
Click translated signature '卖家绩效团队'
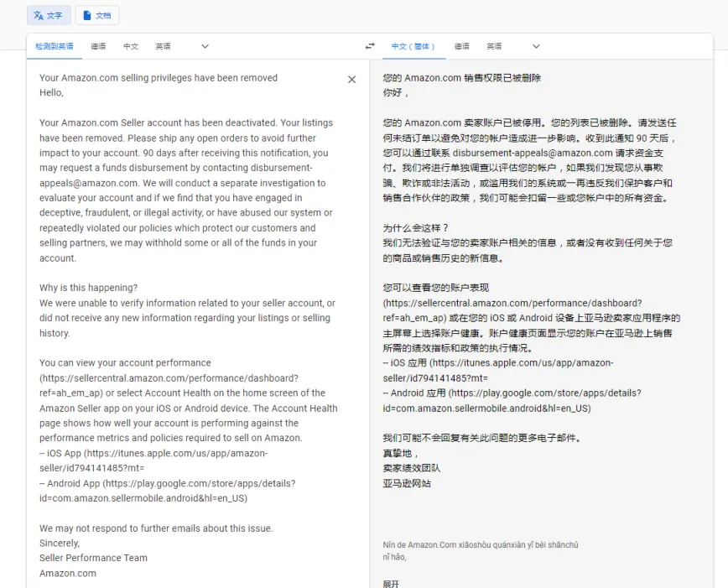click(412, 468)
